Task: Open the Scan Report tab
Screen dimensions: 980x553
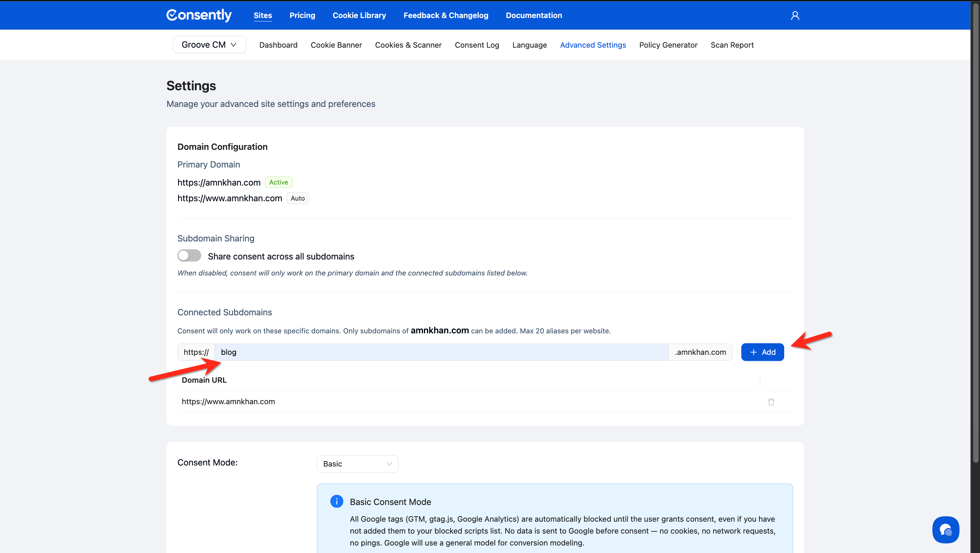Action: pyautogui.click(x=731, y=45)
